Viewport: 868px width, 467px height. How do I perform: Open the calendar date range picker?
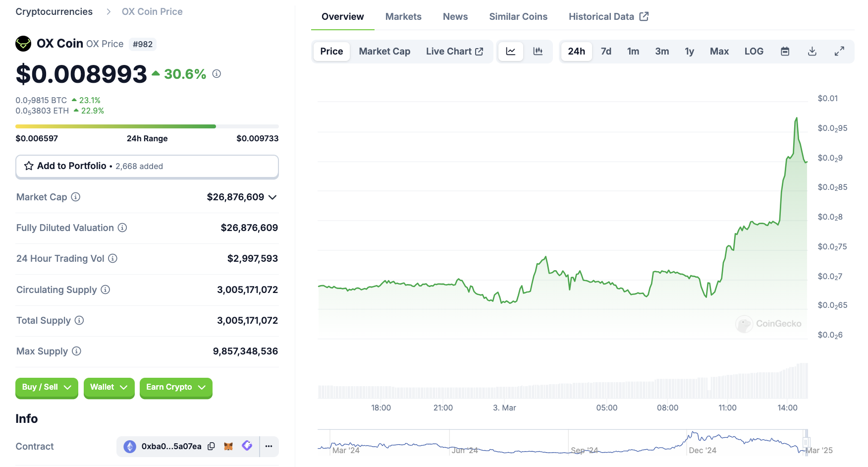click(785, 52)
